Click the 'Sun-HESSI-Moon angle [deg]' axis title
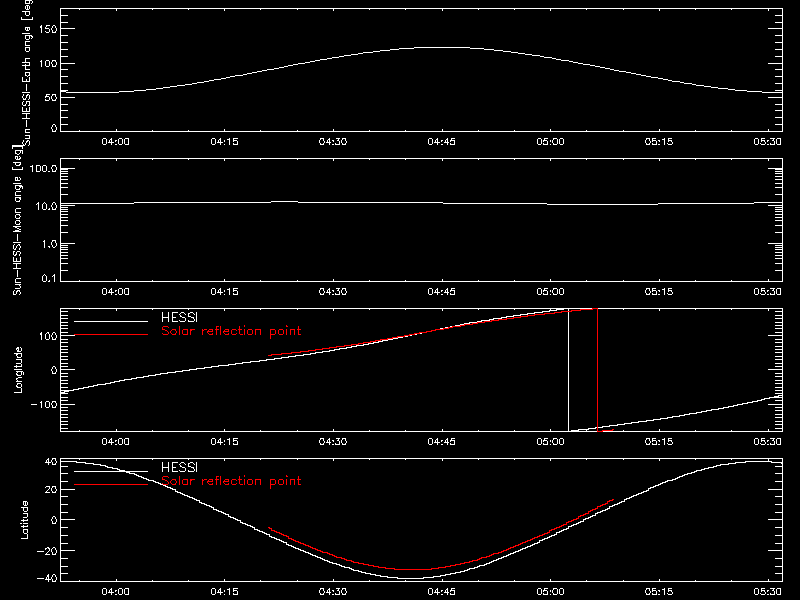 coord(18,220)
